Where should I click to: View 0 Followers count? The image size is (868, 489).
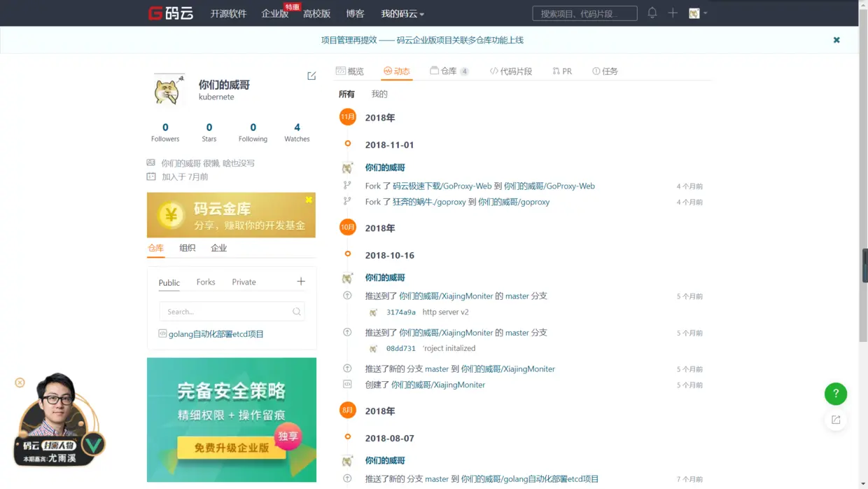pos(165,132)
